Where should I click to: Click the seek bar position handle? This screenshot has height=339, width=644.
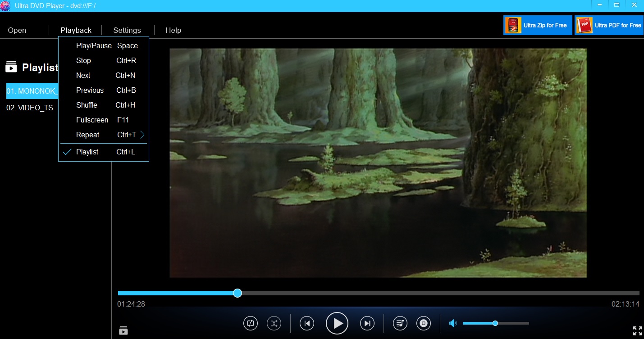point(238,293)
